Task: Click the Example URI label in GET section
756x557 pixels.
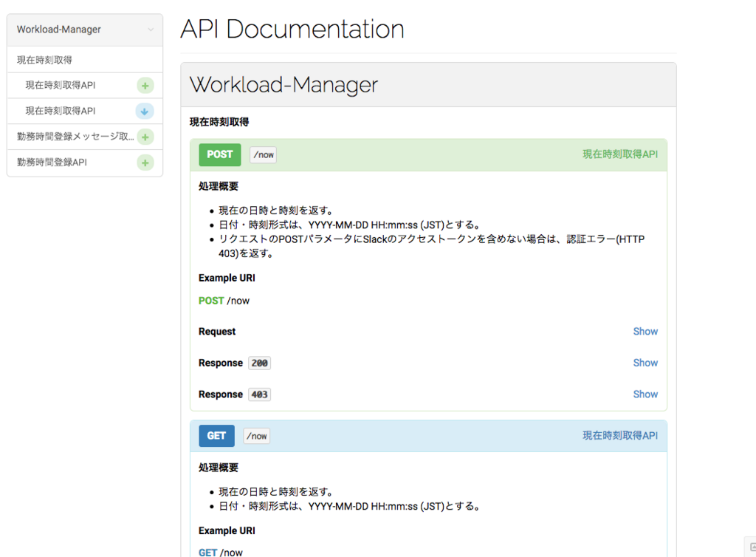Action: tap(227, 530)
